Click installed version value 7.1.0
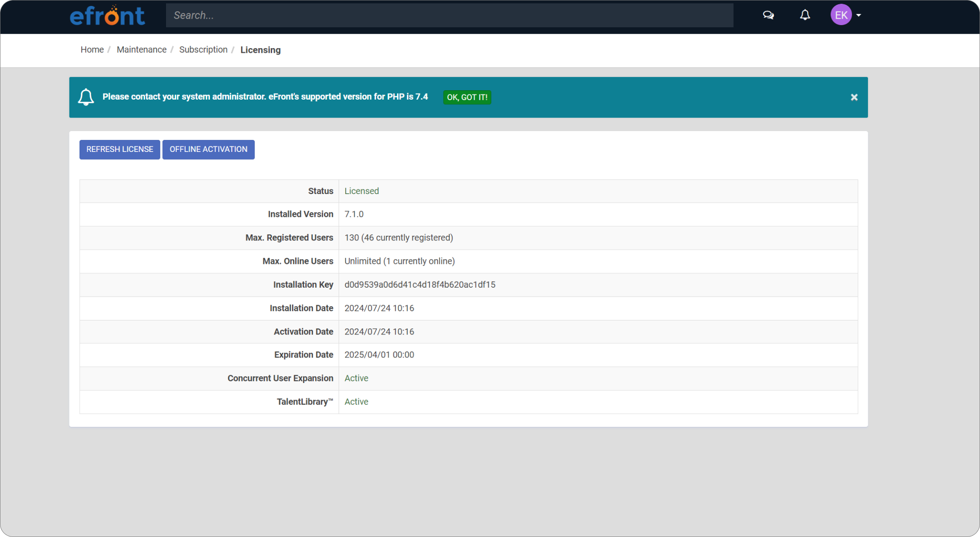The height and width of the screenshot is (537, 980). click(354, 214)
